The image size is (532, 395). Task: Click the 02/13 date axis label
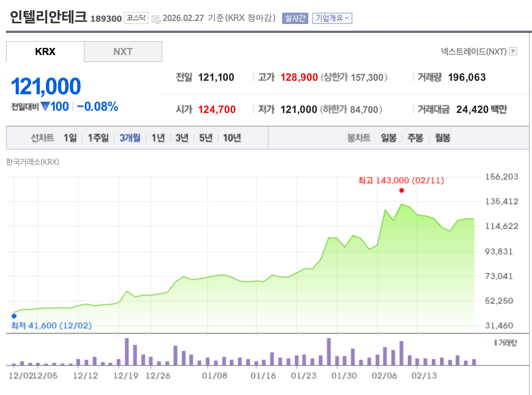coord(424,376)
